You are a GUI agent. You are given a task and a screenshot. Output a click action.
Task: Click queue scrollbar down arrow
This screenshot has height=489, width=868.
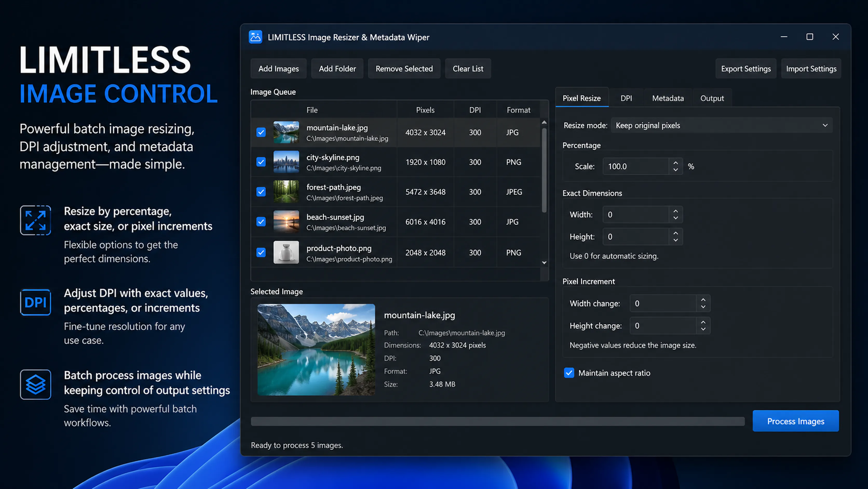tap(544, 263)
